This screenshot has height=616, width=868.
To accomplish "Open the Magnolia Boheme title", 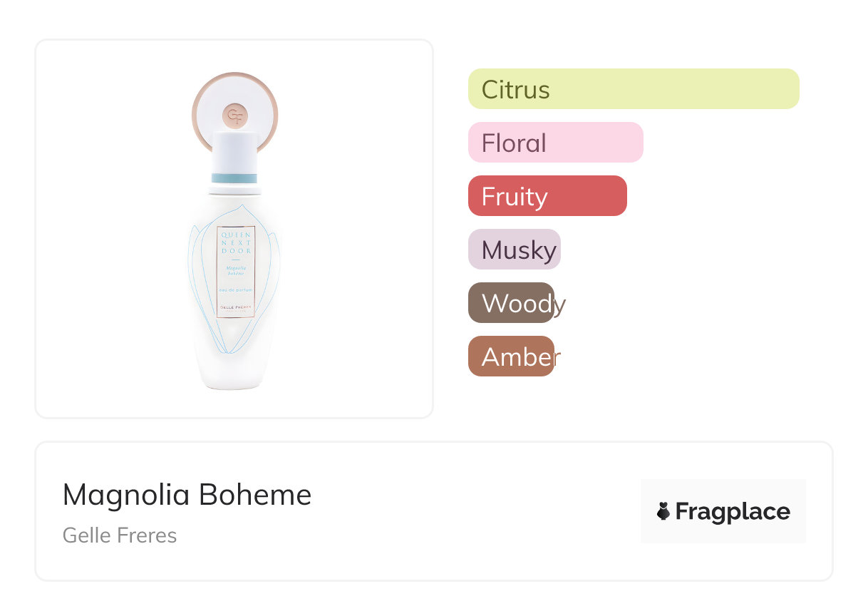I will tap(187, 495).
